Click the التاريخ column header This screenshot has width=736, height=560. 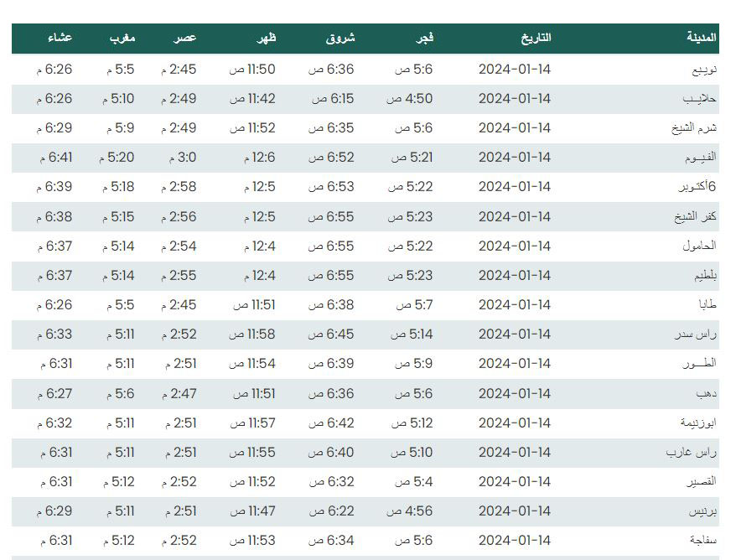pyautogui.click(x=536, y=38)
